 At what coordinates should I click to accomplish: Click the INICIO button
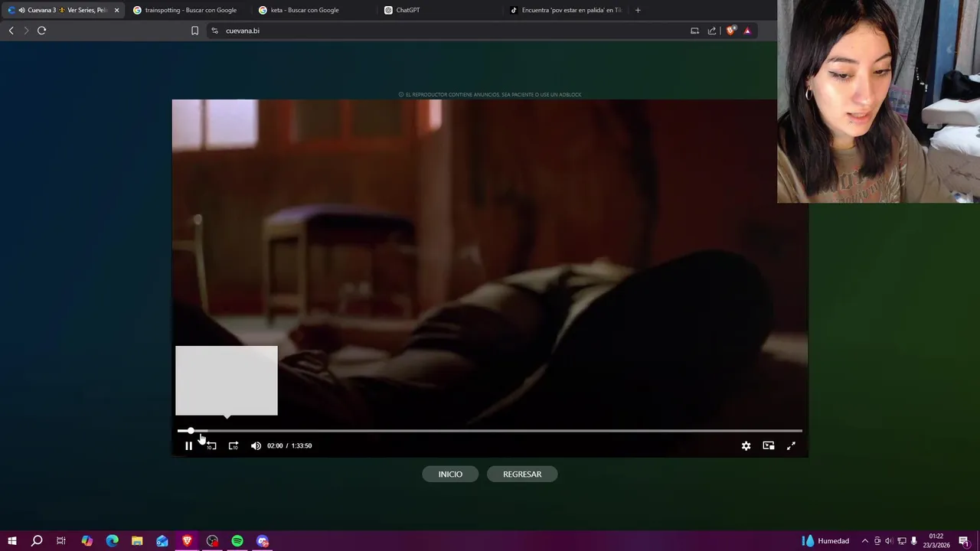[450, 474]
